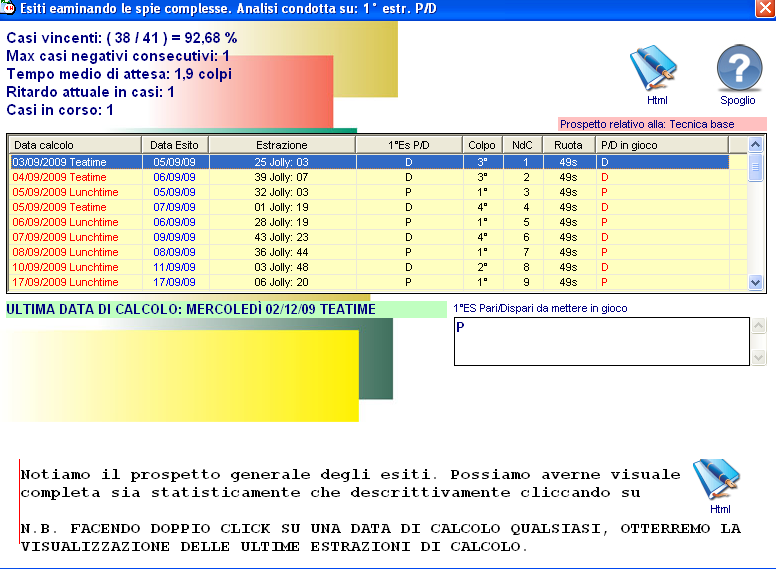The width and height of the screenshot is (776, 569).
Task: Close the Esiti window
Action: click(x=765, y=8)
